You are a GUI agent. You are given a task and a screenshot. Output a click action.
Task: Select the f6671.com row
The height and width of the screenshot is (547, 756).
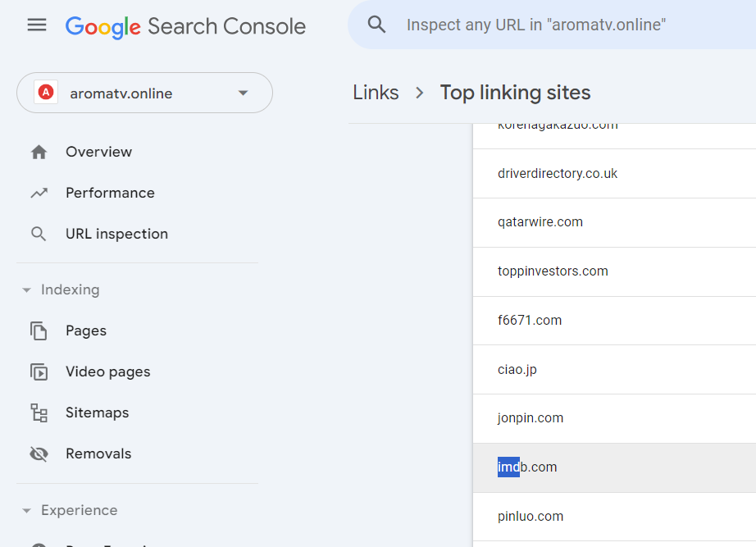click(x=614, y=321)
